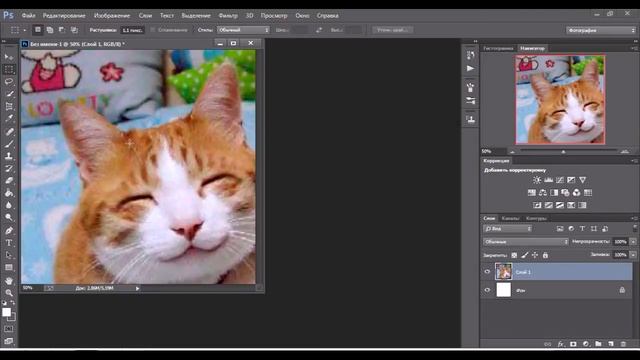Viewport: 640px width, 360px height.
Task: Add an Invert adjustment
Action: coord(537,205)
